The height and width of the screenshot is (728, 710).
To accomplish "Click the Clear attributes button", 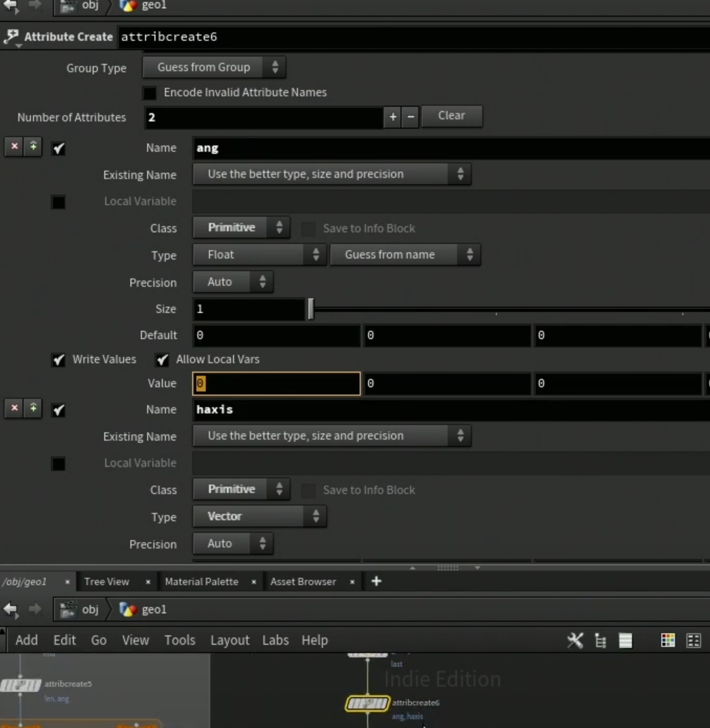I will click(452, 116).
